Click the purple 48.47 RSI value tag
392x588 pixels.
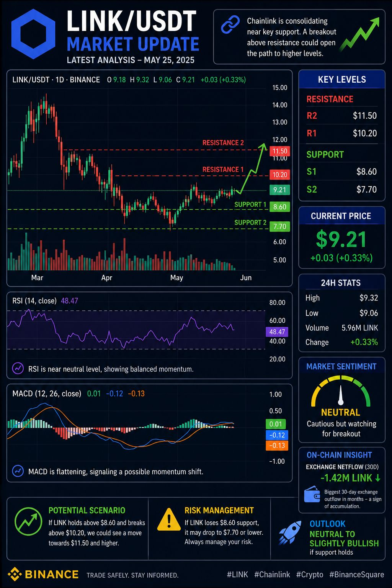(x=277, y=332)
